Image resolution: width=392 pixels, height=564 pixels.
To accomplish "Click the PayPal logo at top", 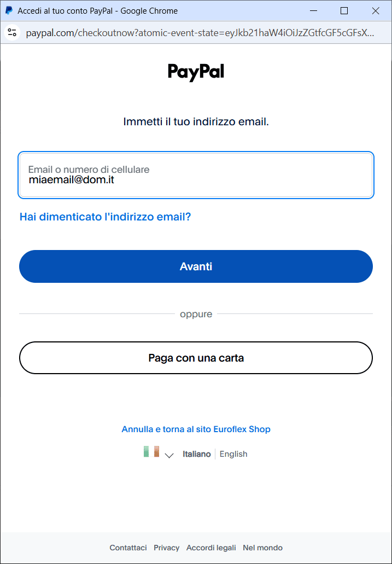I will (x=196, y=72).
